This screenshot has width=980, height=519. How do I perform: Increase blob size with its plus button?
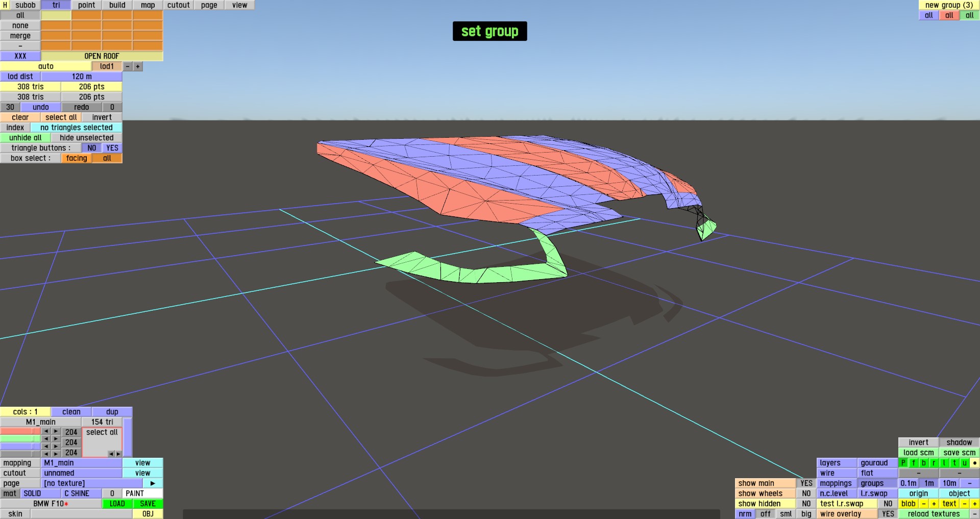(934, 504)
